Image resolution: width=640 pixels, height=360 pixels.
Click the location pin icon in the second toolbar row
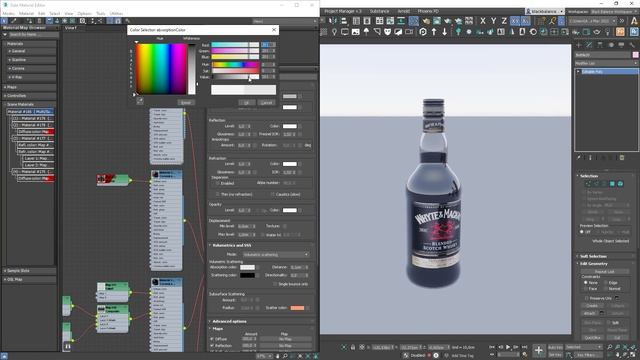tap(334, 31)
